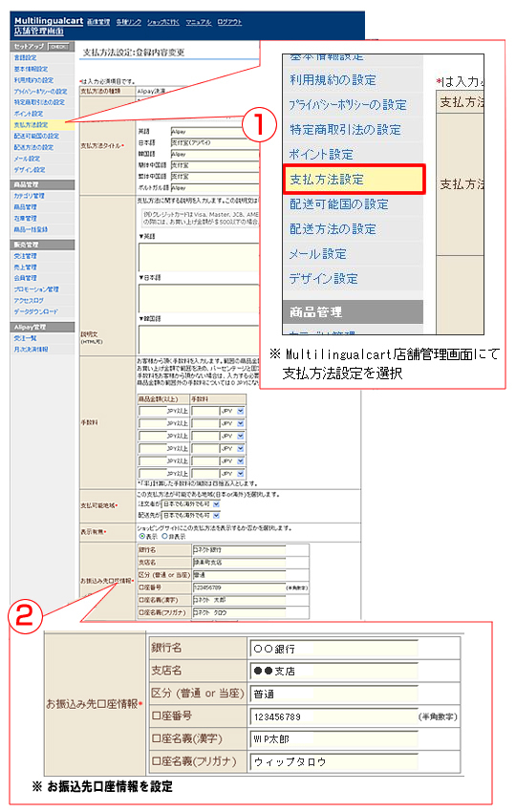Open 受注一覧 under Alipay管理
This screenshot has height=812, width=516.
tap(26, 338)
